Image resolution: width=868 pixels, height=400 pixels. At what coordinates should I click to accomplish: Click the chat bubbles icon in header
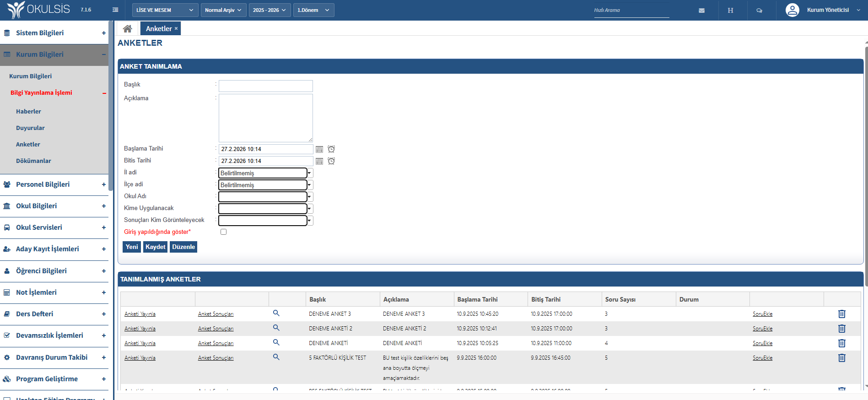click(759, 10)
